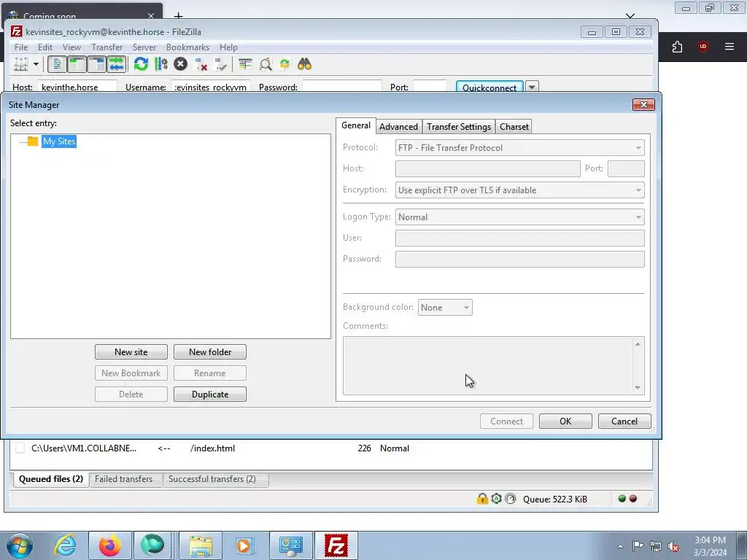The height and width of the screenshot is (560, 747).
Task: Switch to Successful transfers (2) tab
Action: pyautogui.click(x=212, y=479)
